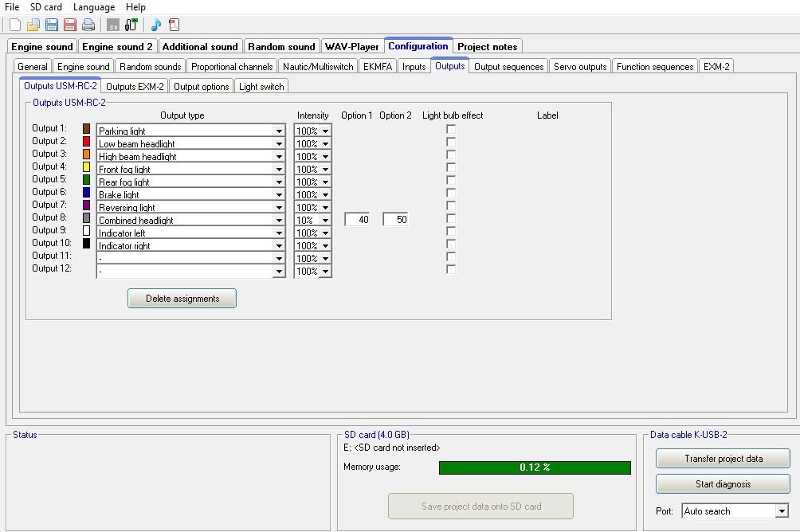Click the red Save As floppy icon

click(70, 25)
